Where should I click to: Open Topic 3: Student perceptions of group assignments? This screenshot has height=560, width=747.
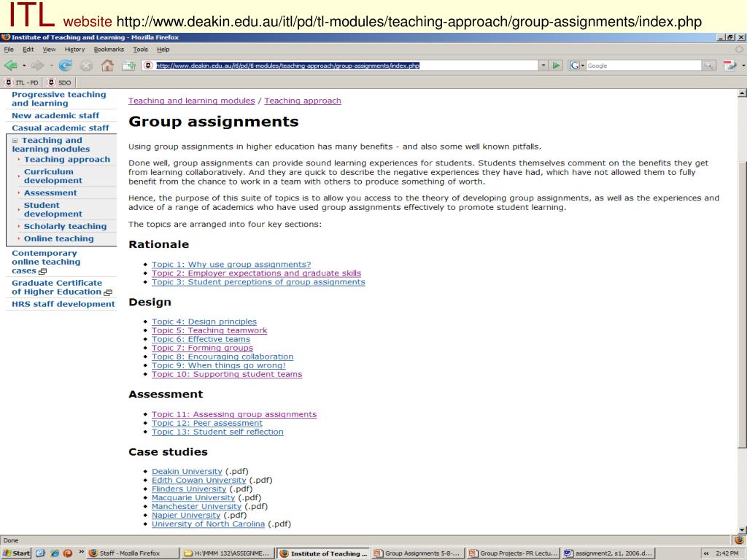tap(258, 282)
